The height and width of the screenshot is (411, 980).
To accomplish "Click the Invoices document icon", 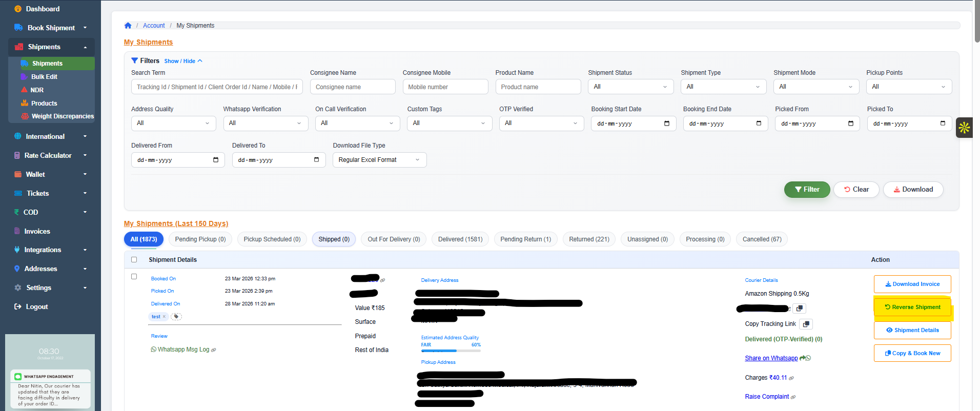I will click(17, 231).
